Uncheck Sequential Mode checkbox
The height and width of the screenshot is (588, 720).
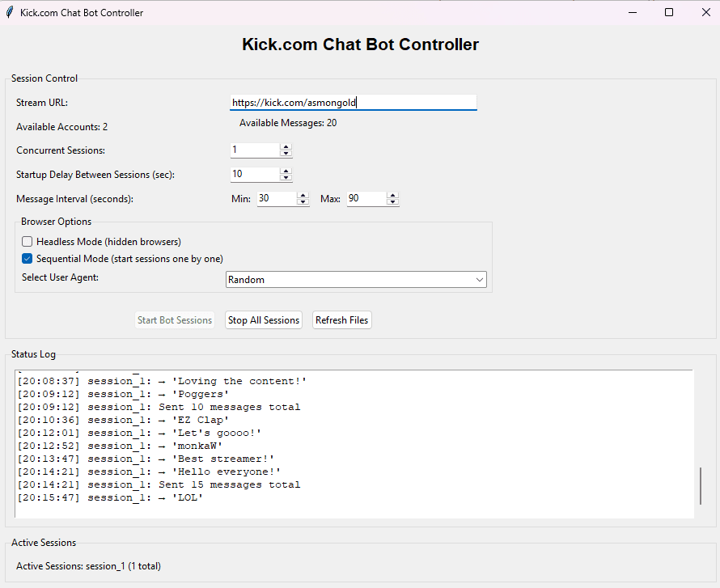27,259
